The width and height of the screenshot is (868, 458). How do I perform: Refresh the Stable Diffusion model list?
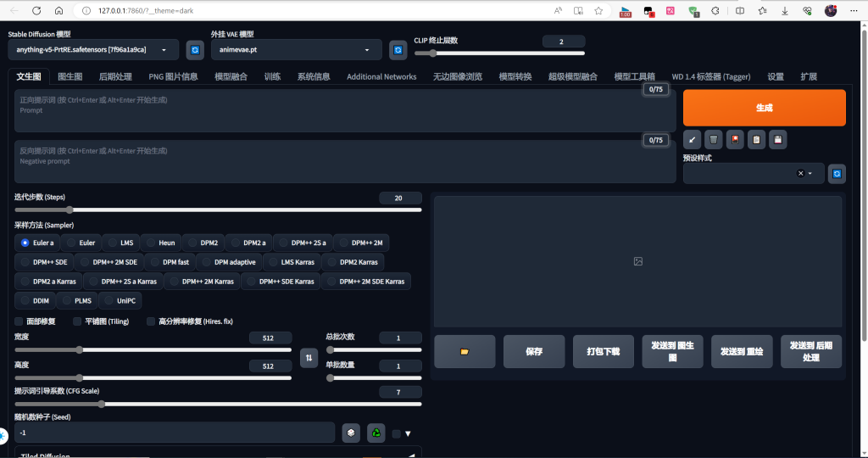coord(194,50)
